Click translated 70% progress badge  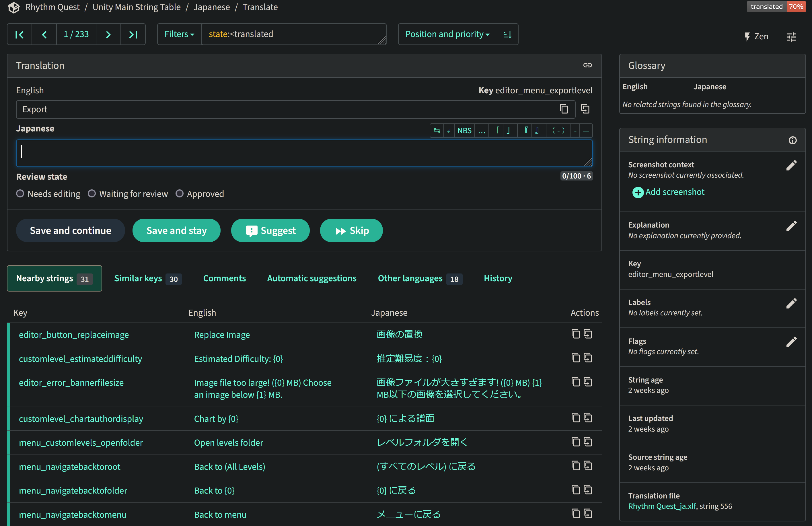[776, 7]
